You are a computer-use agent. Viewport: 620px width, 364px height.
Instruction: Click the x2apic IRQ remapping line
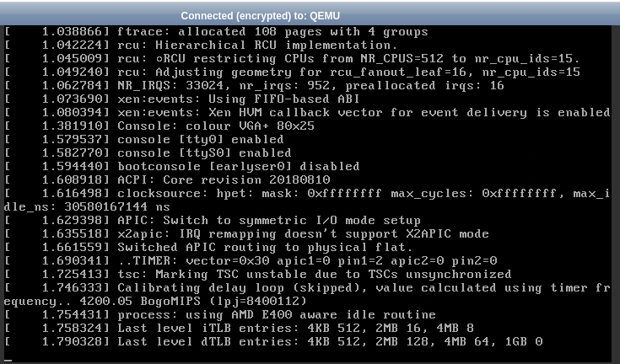tap(246, 233)
